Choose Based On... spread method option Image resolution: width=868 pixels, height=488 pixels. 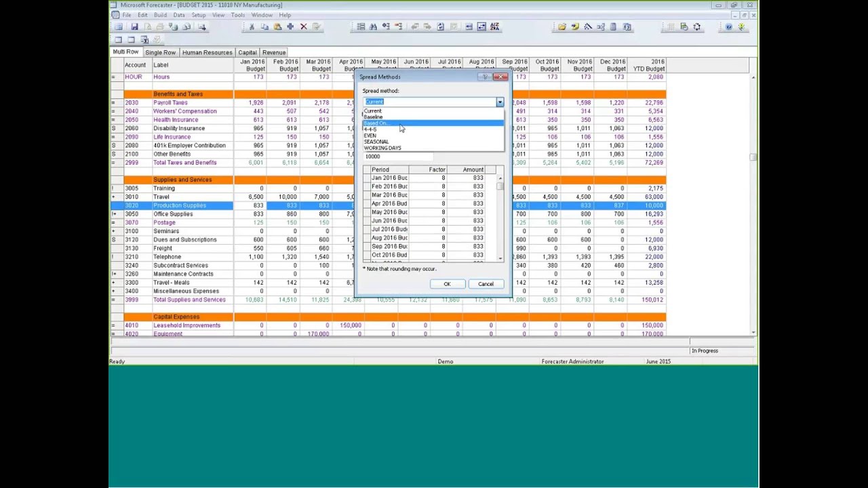pyautogui.click(x=433, y=123)
